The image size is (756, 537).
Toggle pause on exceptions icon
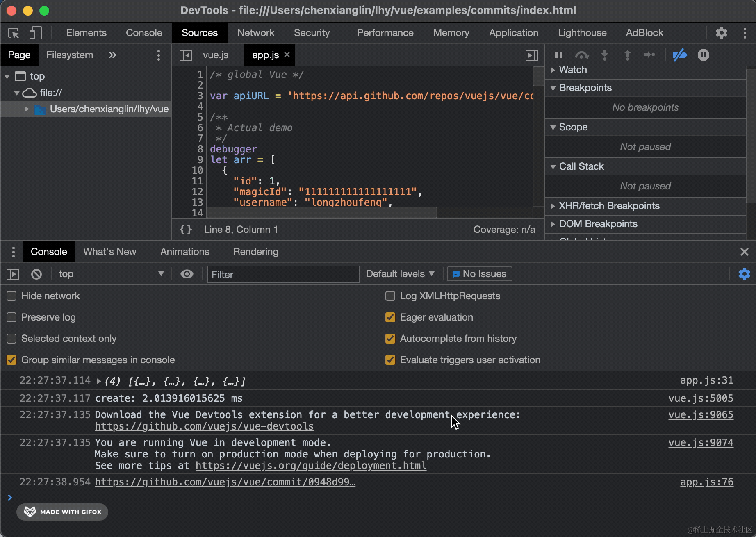click(703, 55)
